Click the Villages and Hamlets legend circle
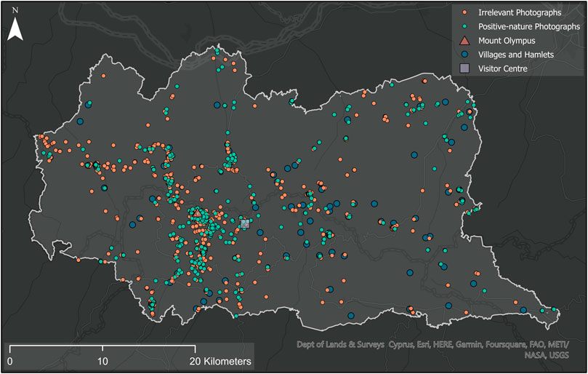The height and width of the screenshot is (374, 588). 464,55
